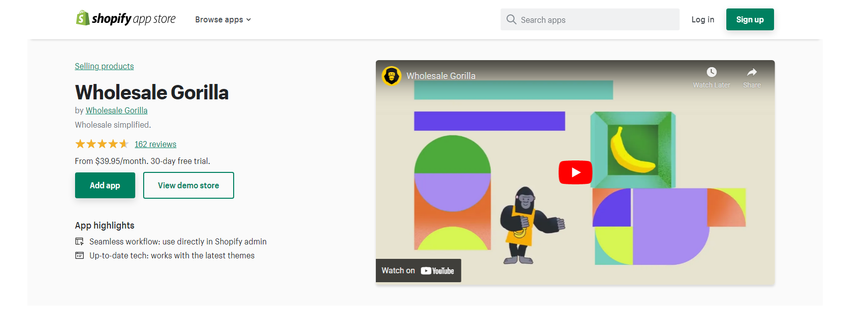Click the Log in link
Image resolution: width=868 pixels, height=315 pixels.
(702, 19)
